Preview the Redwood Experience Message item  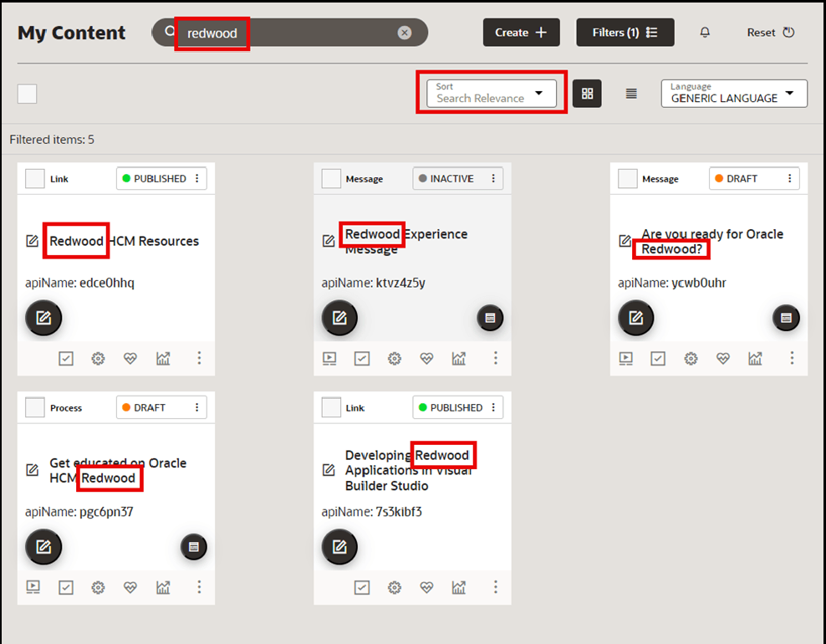point(329,359)
